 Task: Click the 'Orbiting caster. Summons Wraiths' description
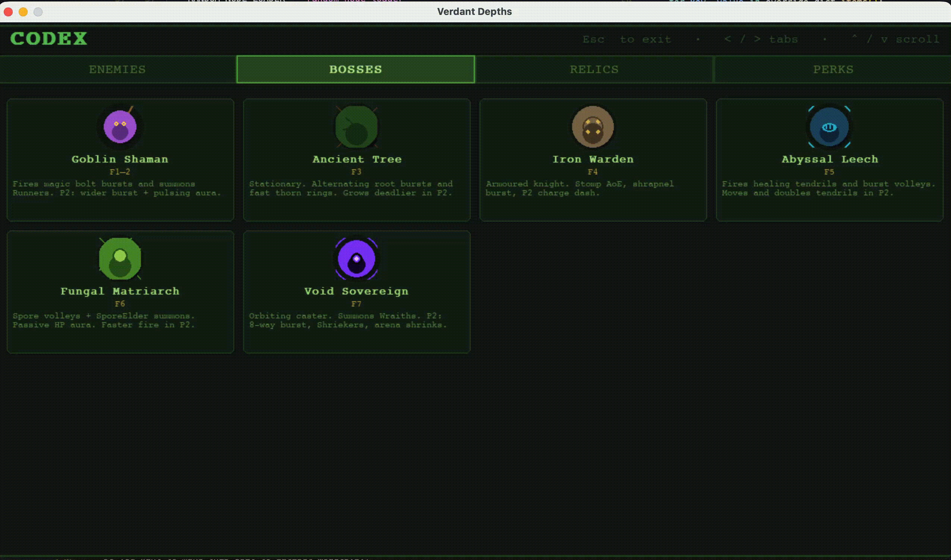[x=348, y=320]
